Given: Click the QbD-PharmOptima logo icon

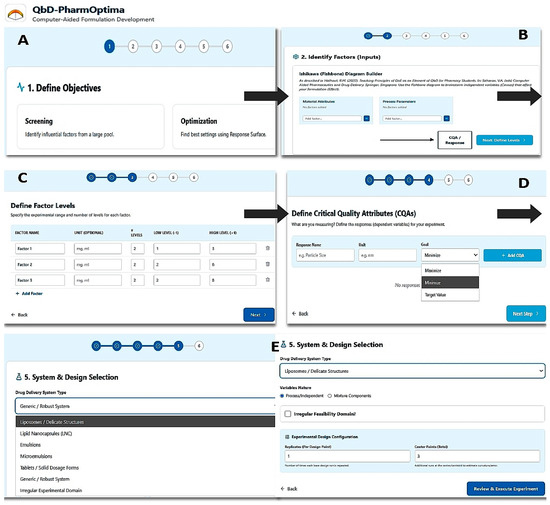Looking at the screenshot, I should tap(15, 14).
